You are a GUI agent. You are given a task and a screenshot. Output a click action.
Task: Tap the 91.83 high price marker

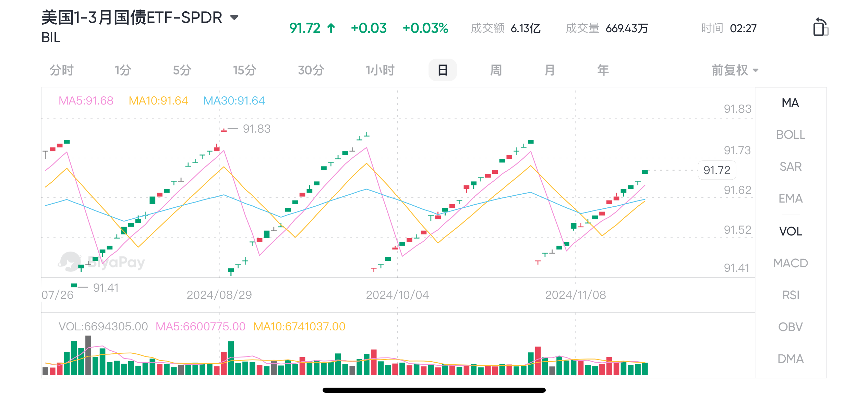pyautogui.click(x=256, y=129)
